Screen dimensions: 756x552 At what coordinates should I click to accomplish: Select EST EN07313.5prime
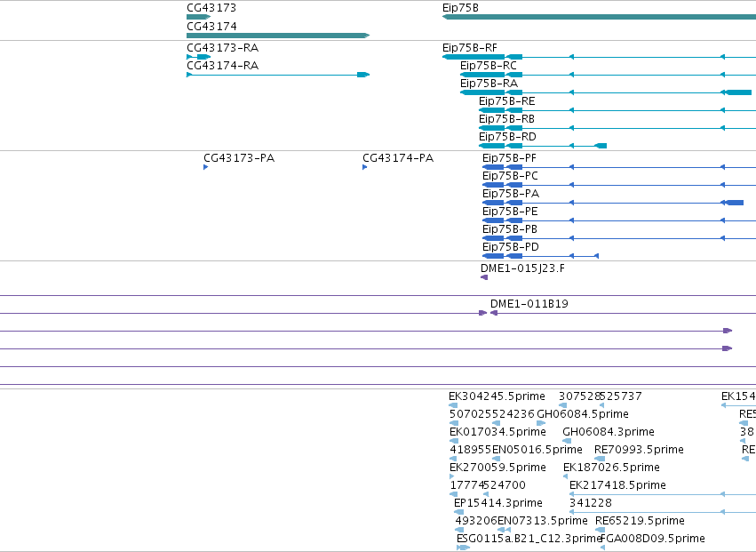pyautogui.click(x=543, y=521)
